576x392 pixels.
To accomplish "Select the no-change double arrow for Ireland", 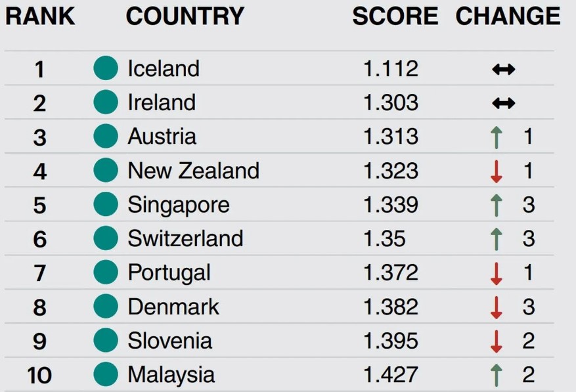I will click(504, 103).
